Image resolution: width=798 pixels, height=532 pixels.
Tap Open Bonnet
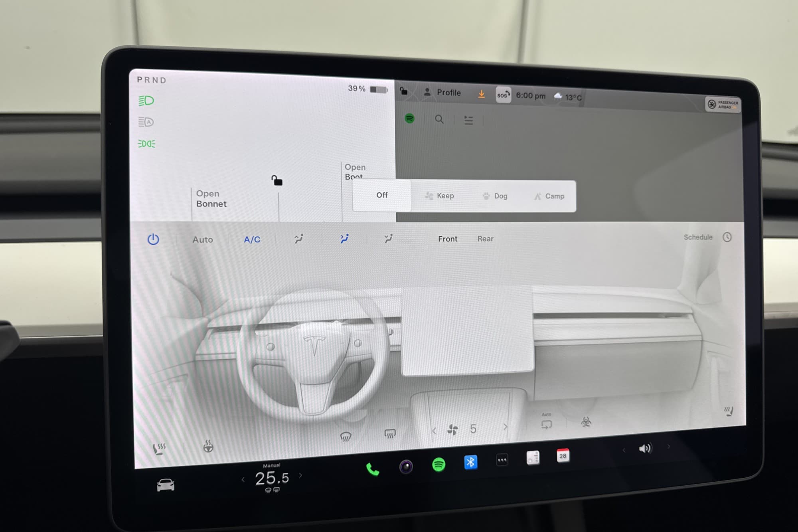click(x=211, y=199)
